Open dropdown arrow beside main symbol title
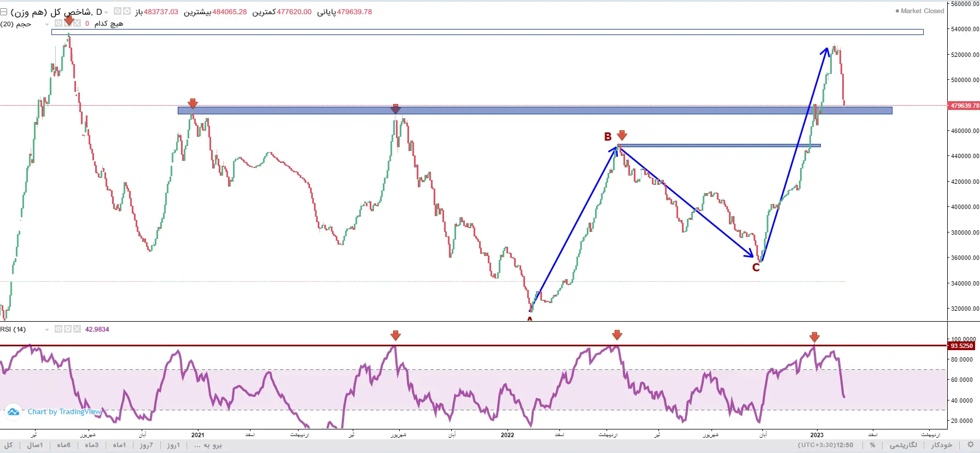 coord(106,12)
